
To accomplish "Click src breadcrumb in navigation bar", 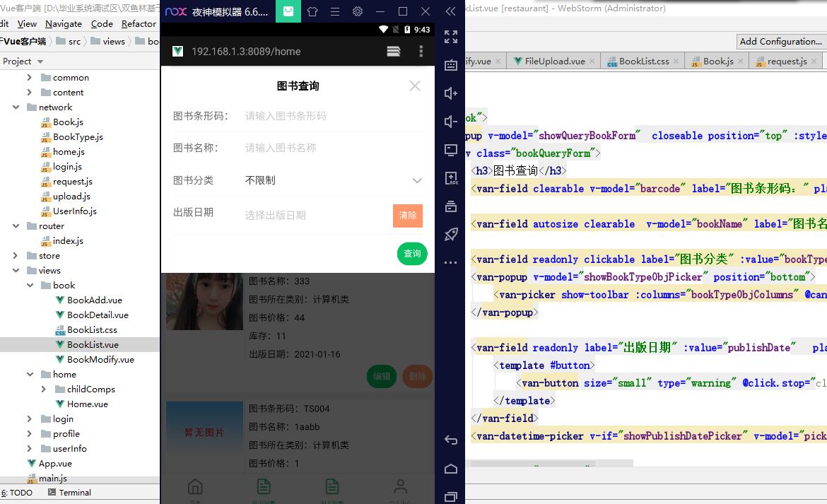I will pos(69,41).
